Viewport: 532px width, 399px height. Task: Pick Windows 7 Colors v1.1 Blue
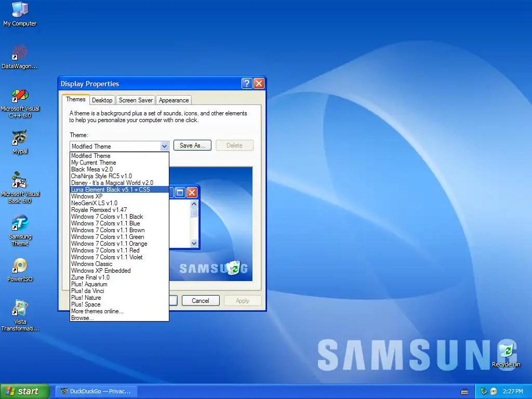click(x=119, y=223)
